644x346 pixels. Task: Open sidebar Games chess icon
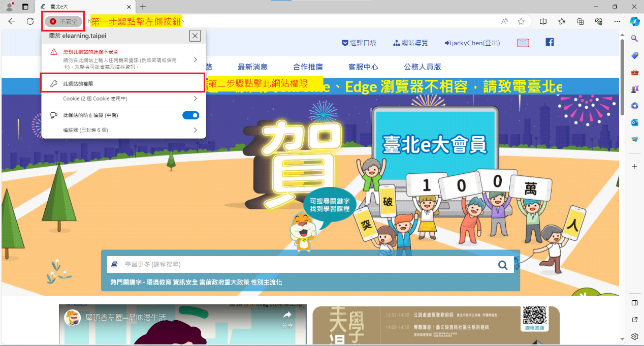[634, 89]
